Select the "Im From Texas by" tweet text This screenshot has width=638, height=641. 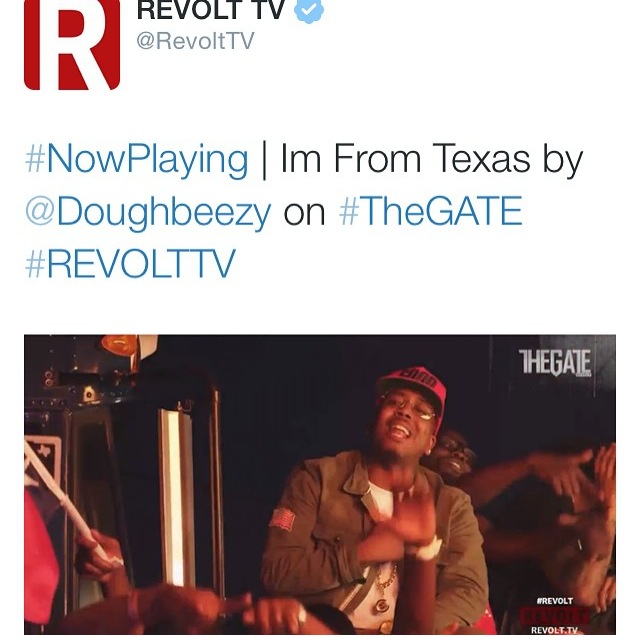point(431,159)
